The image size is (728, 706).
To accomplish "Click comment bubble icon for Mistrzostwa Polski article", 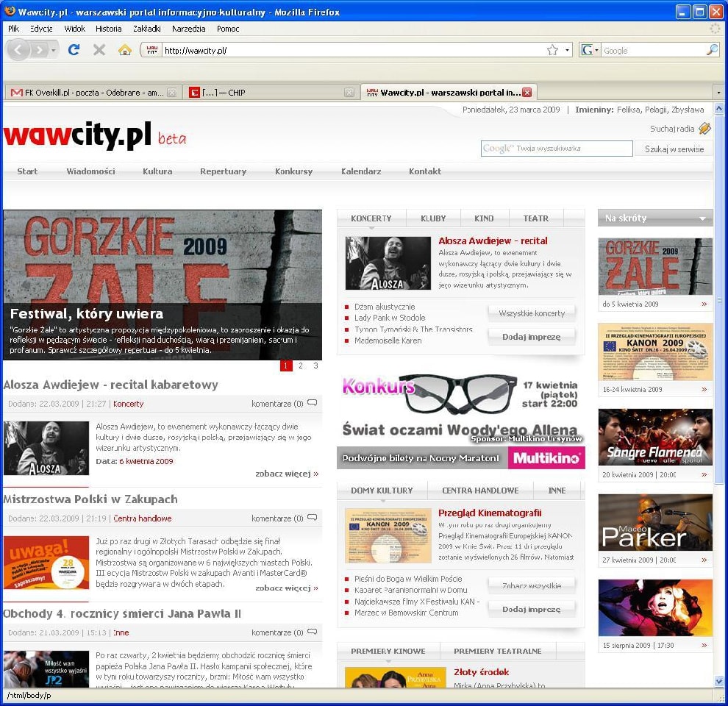I will pos(313,517).
